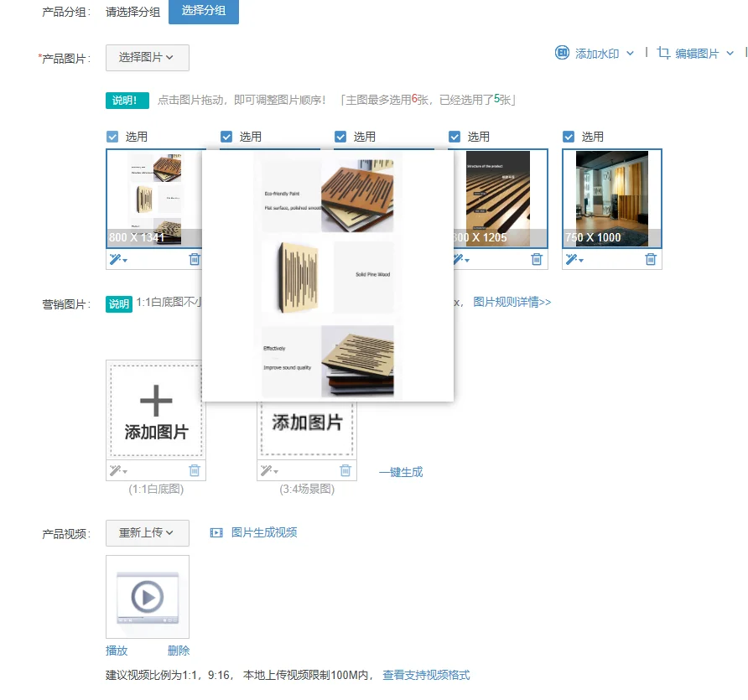Screen dimensions: 748x700
Task: Open magic wand menu under 1:1白底图 slot
Action: [118, 470]
